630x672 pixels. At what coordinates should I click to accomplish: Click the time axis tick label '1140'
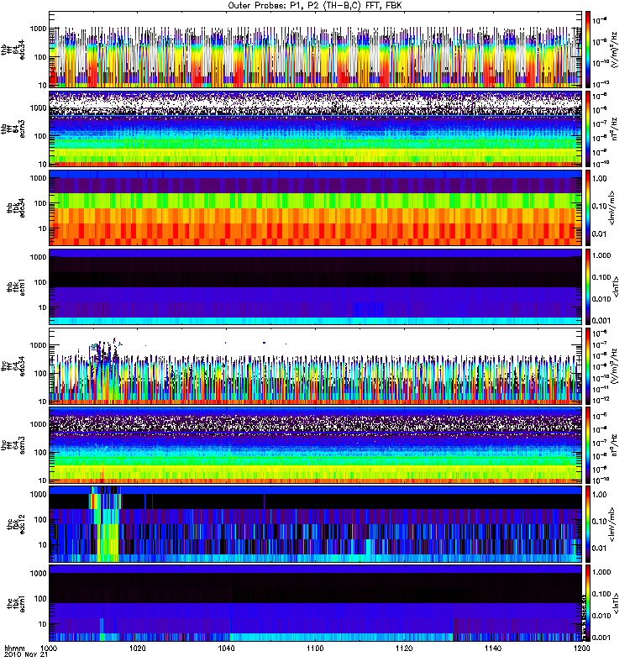coord(493,648)
